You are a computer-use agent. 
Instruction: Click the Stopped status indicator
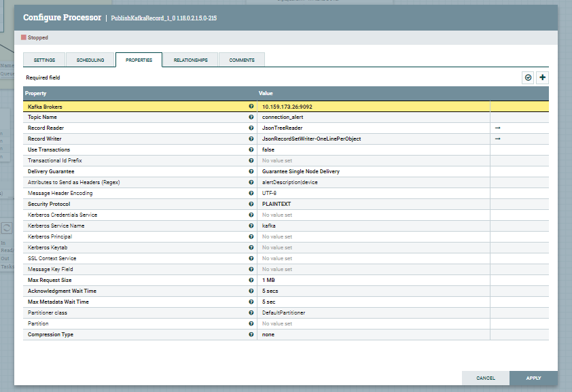coord(34,37)
